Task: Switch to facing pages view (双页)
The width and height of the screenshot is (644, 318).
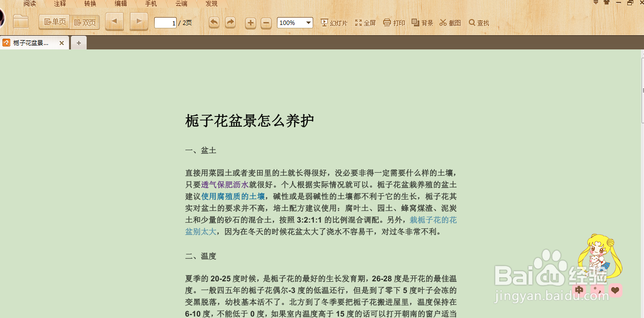Action: tap(84, 22)
